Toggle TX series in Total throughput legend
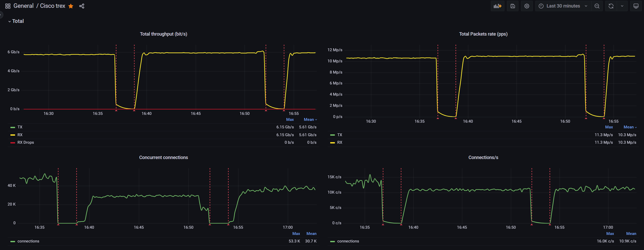Image resolution: width=644 pixels, height=250 pixels. [20, 127]
